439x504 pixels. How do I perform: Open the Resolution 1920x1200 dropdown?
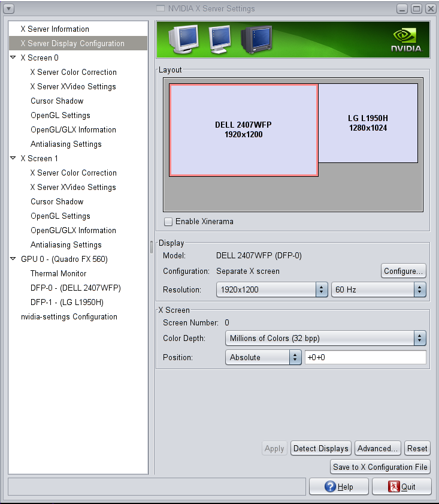(272, 289)
